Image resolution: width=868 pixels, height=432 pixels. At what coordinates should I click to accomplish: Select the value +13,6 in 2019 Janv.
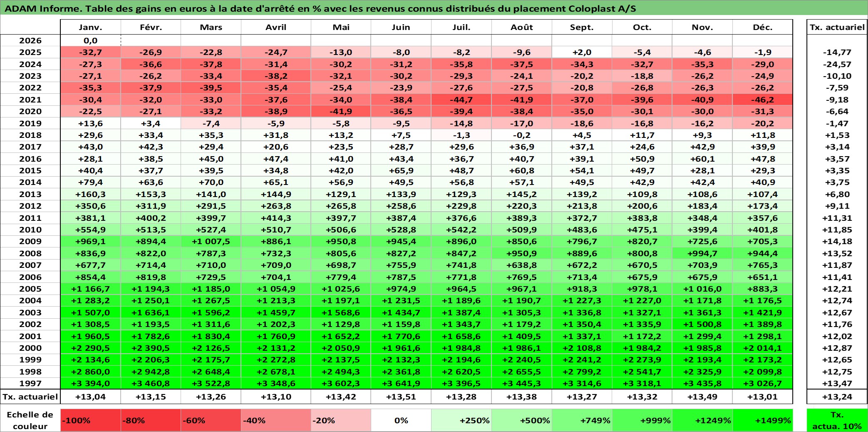pos(91,123)
